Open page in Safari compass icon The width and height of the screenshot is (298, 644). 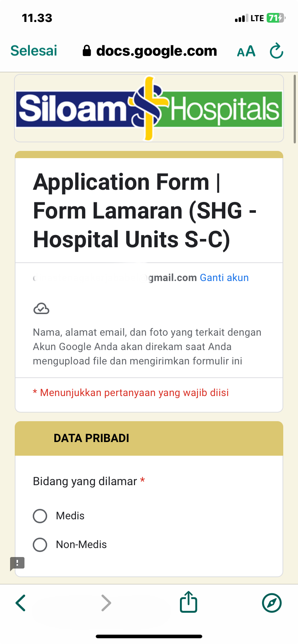272,603
